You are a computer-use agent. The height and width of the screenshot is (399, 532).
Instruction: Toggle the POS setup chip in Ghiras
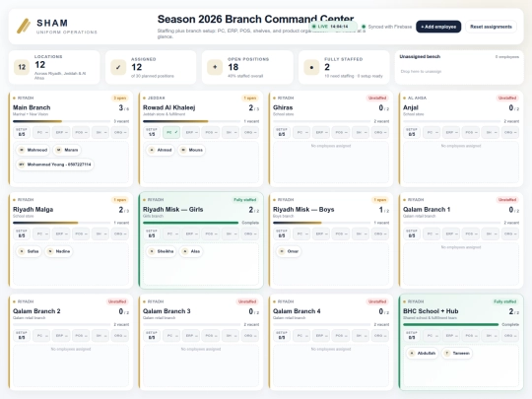341,132
